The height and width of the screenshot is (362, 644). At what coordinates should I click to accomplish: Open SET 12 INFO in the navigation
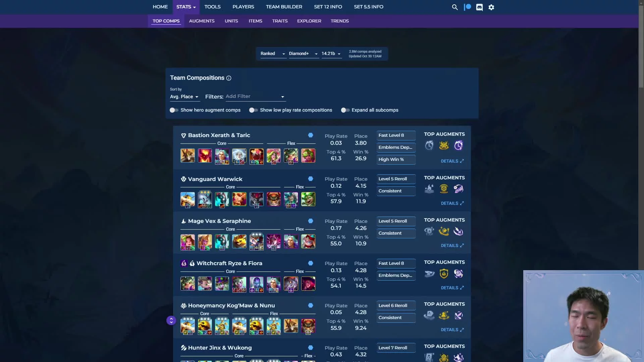tap(328, 7)
